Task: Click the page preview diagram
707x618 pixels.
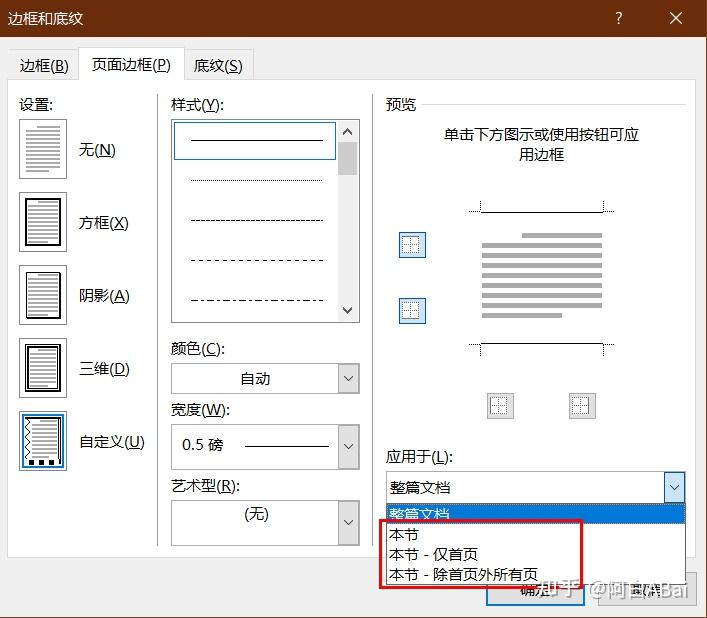Action: 542,278
